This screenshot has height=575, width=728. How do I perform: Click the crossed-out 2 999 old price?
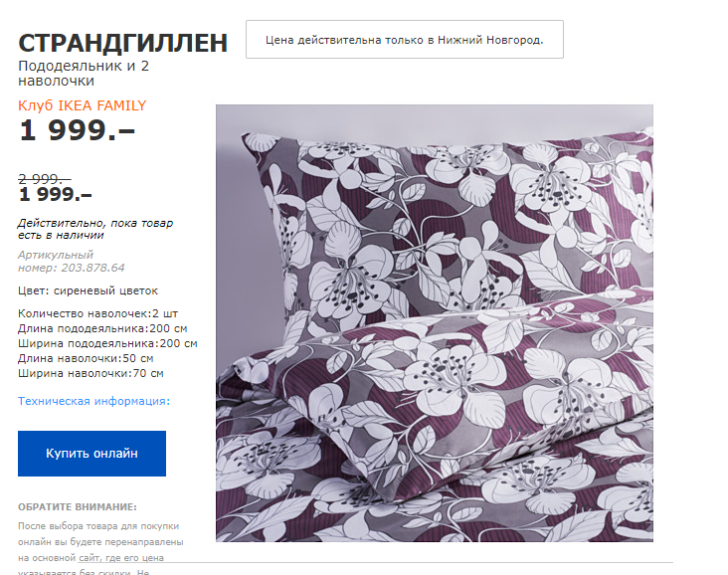[x=44, y=179]
